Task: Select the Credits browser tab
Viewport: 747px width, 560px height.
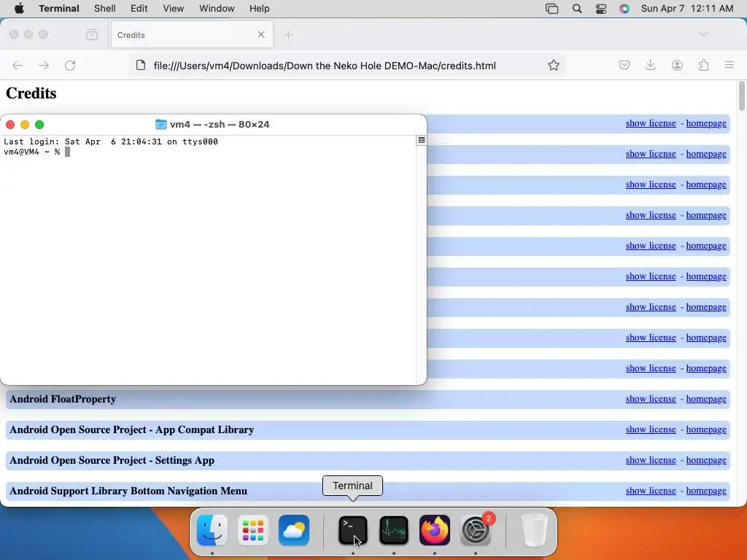Action: [x=192, y=35]
